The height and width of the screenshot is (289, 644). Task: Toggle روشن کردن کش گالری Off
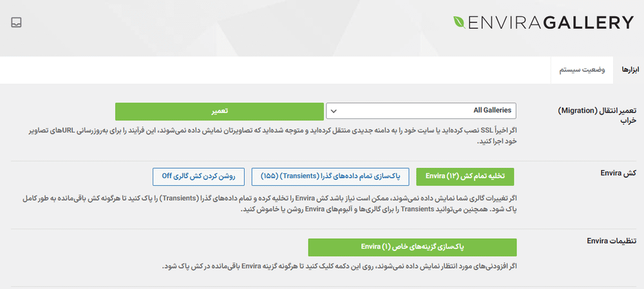click(x=198, y=176)
